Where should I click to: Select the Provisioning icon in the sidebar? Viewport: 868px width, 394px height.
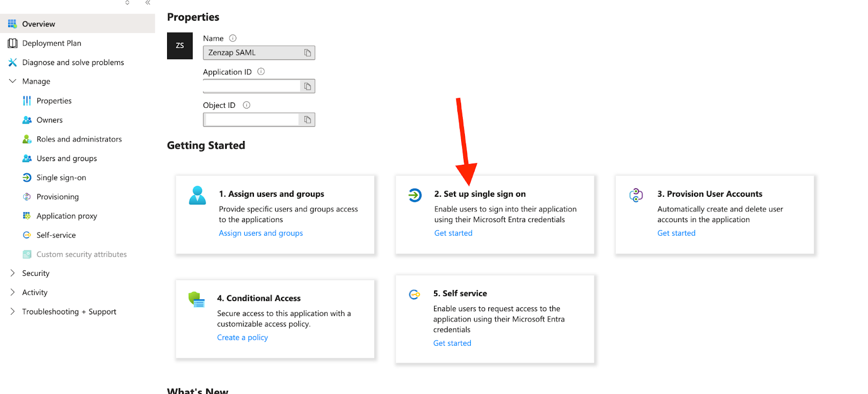coord(27,196)
